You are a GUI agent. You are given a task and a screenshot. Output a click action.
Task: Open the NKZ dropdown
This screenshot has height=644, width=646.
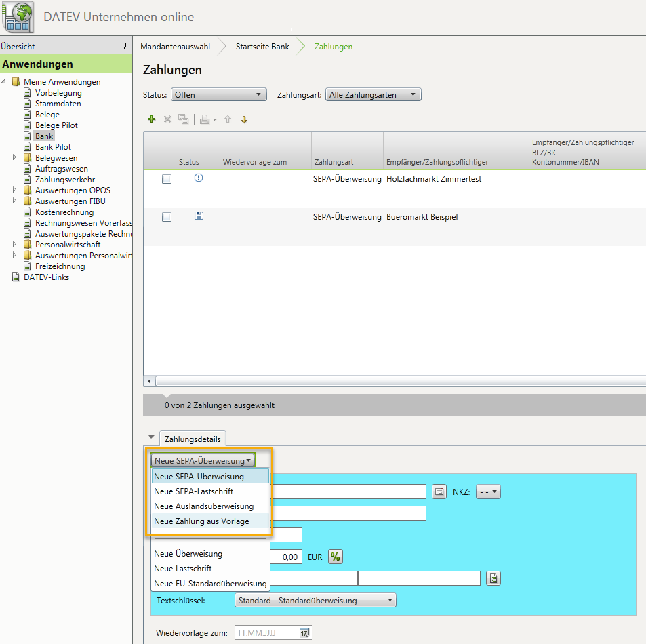[488, 491]
